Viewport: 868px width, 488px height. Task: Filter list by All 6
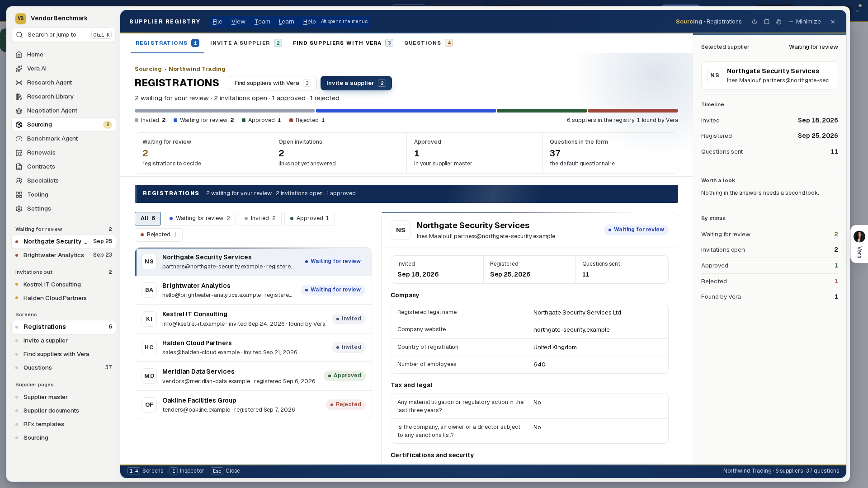point(148,219)
